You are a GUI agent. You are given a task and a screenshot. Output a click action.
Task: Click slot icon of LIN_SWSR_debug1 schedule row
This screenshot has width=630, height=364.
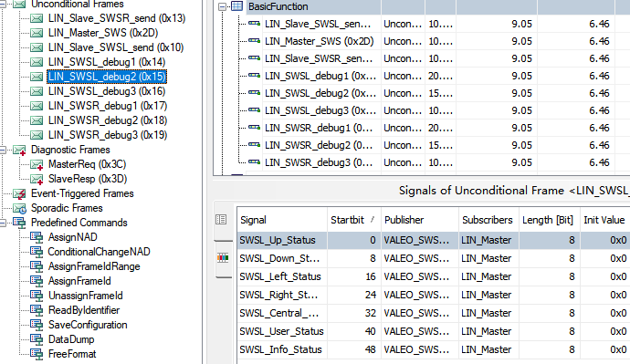255,127
